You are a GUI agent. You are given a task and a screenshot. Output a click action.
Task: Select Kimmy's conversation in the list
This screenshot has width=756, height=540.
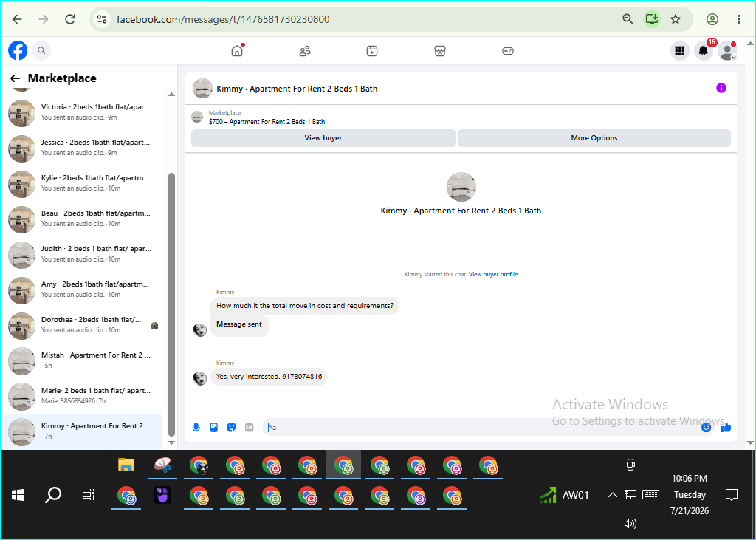pos(83,431)
